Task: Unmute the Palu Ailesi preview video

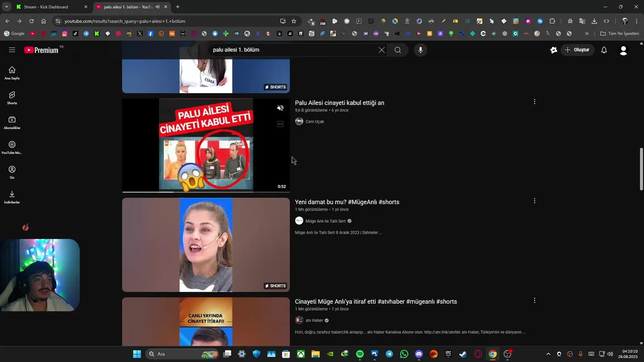Action: pos(280,108)
